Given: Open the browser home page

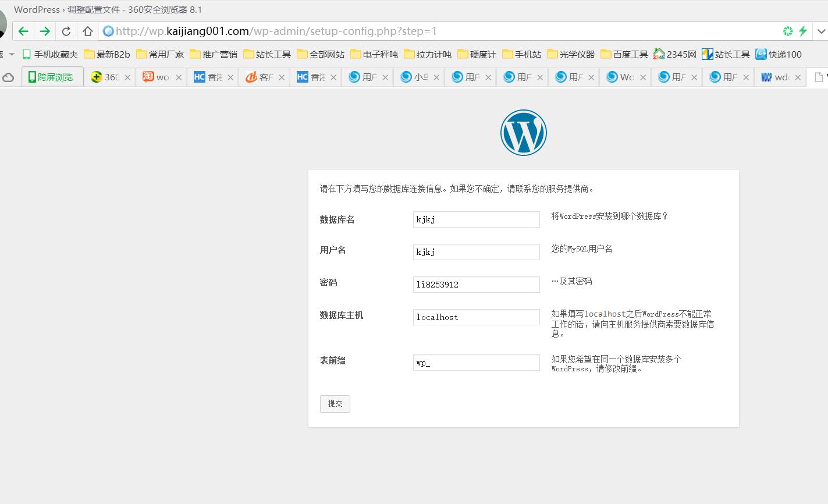Looking at the screenshot, I should tap(87, 31).
